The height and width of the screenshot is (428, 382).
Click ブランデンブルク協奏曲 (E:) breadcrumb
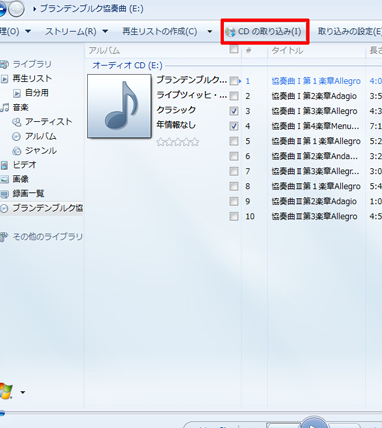pyautogui.click(x=92, y=8)
